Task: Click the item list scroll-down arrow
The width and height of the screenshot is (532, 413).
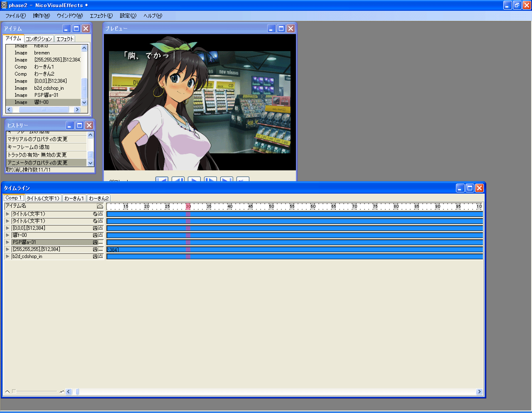Action: [x=84, y=102]
